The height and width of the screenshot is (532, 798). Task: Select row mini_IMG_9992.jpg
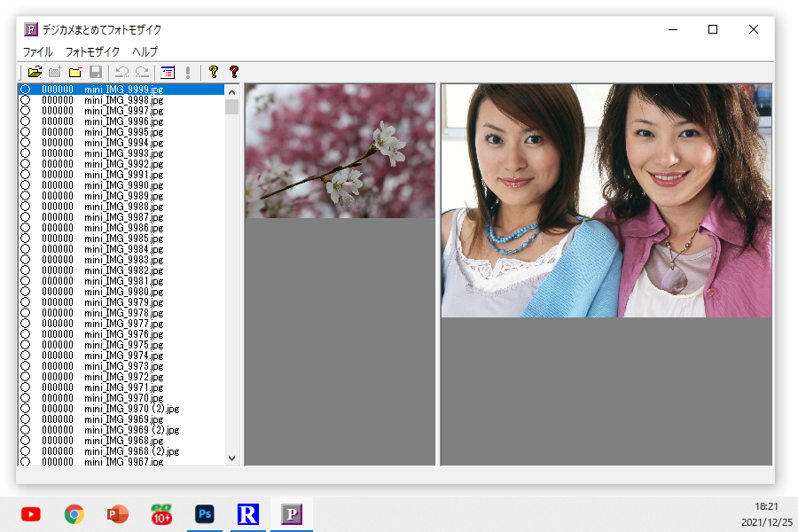click(121, 164)
